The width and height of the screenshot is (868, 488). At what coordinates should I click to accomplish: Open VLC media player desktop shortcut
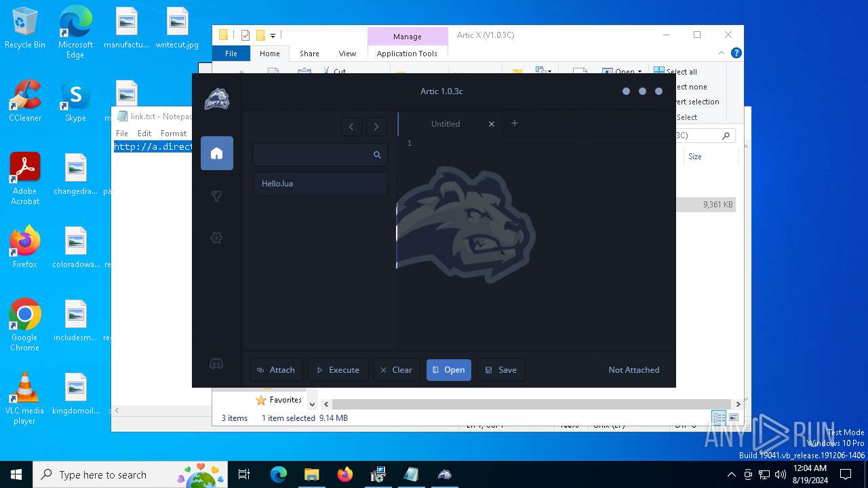pyautogui.click(x=25, y=399)
